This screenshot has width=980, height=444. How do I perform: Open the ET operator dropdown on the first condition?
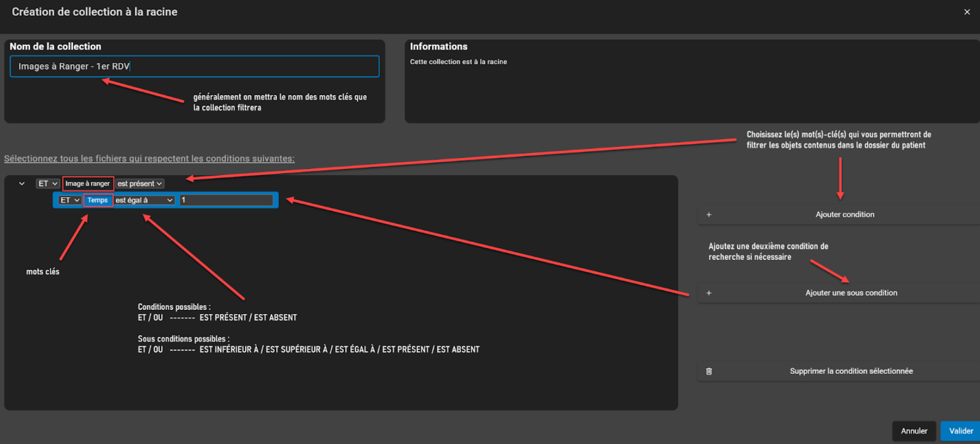(48, 183)
